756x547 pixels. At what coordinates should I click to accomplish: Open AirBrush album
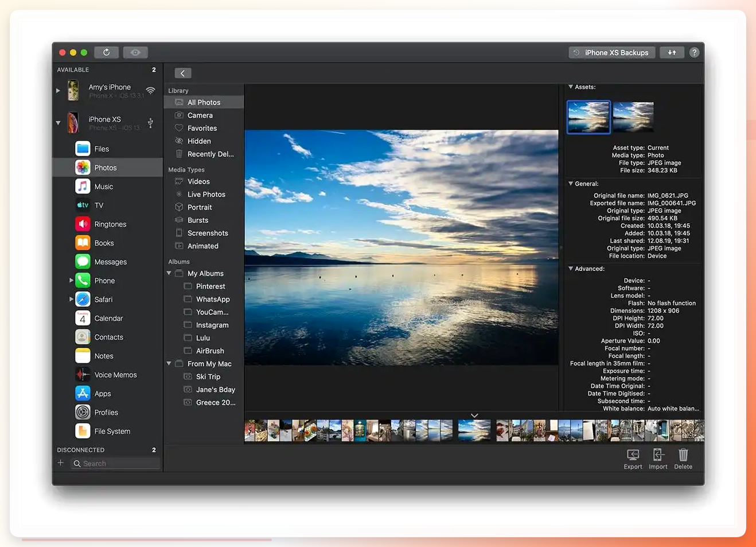tap(204, 351)
